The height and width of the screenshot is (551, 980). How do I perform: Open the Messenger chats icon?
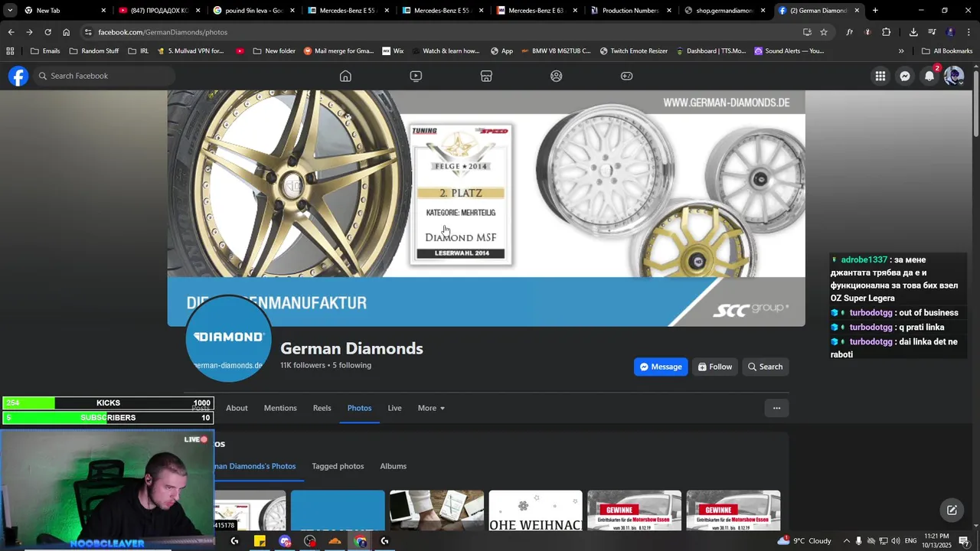pos(905,76)
